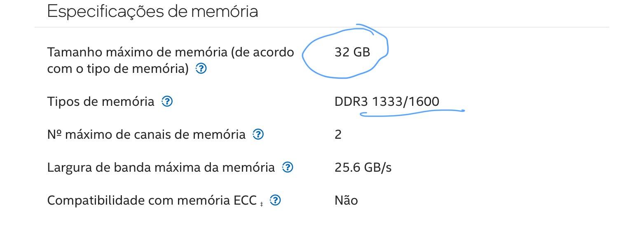This screenshot has height=231, width=644.
Task: Open help icon for Largura de banda máxima
Action: pos(288,167)
